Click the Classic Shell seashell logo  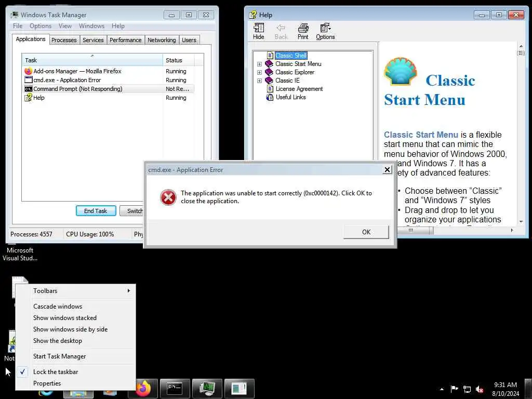pos(401,71)
